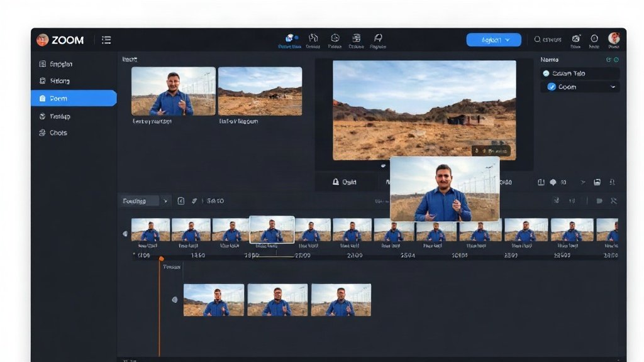Select the picture-in-picture man overlay in preview

pos(445,189)
